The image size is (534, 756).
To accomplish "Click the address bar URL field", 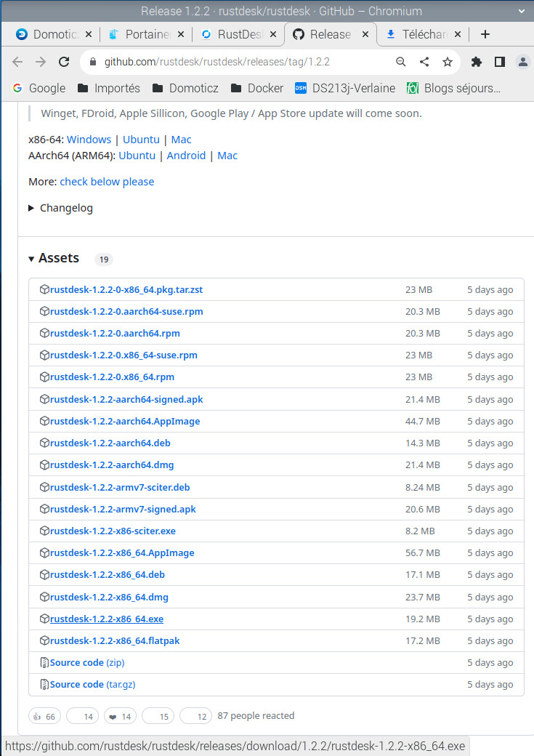I will pos(240,62).
